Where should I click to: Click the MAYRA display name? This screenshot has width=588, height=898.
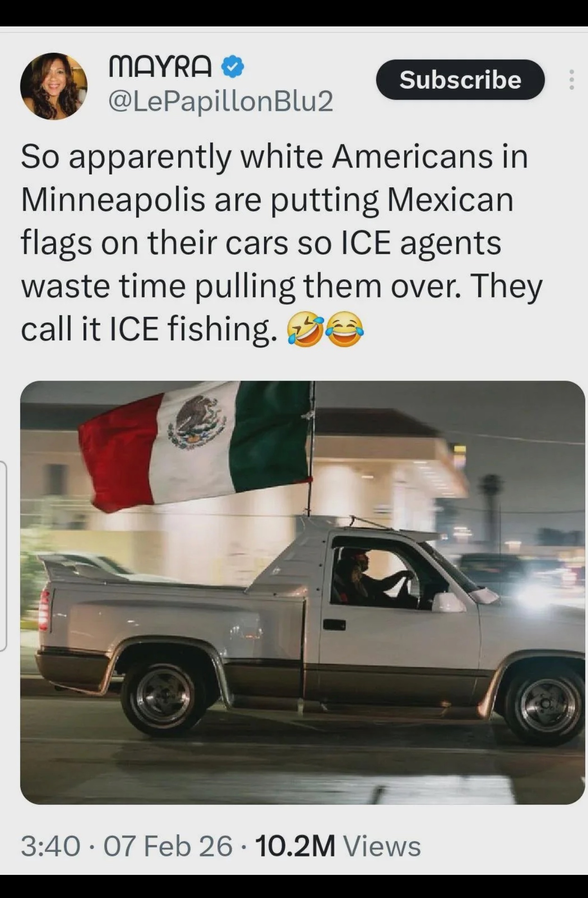[x=160, y=67]
